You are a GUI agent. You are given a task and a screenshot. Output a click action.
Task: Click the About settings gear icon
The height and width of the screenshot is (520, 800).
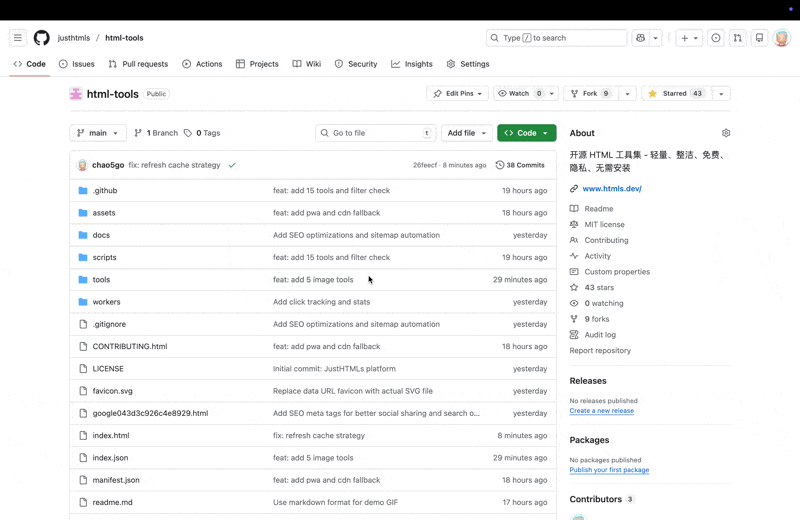click(726, 133)
